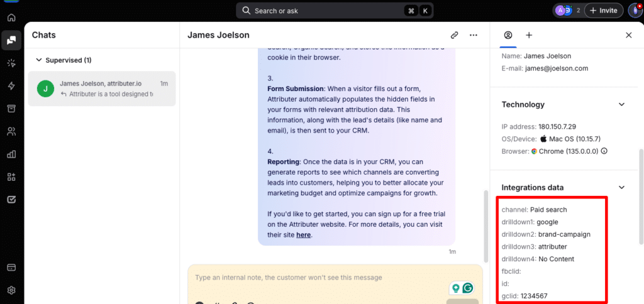Open the Team people icon
Image resolution: width=644 pixels, height=304 pixels.
click(11, 131)
